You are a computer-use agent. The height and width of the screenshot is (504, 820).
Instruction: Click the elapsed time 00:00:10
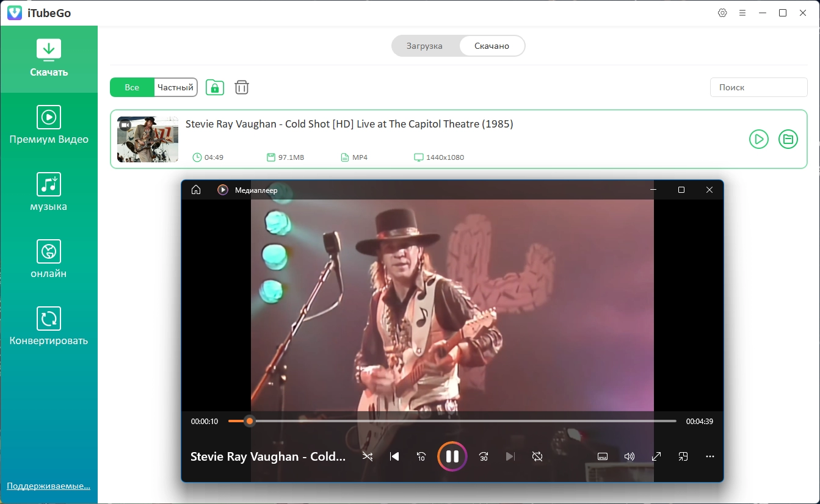click(205, 421)
